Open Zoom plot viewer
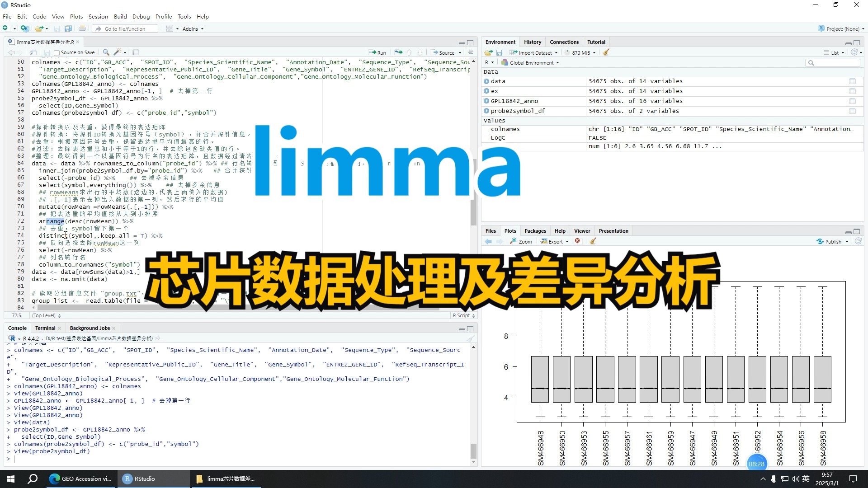 pos(521,241)
